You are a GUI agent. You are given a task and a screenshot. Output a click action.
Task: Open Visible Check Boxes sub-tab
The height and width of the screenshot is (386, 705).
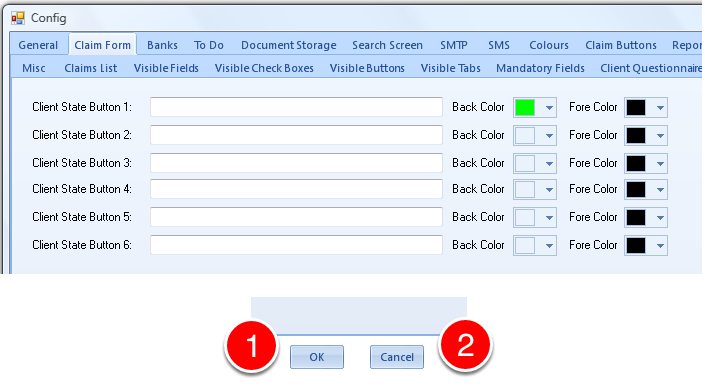264,68
